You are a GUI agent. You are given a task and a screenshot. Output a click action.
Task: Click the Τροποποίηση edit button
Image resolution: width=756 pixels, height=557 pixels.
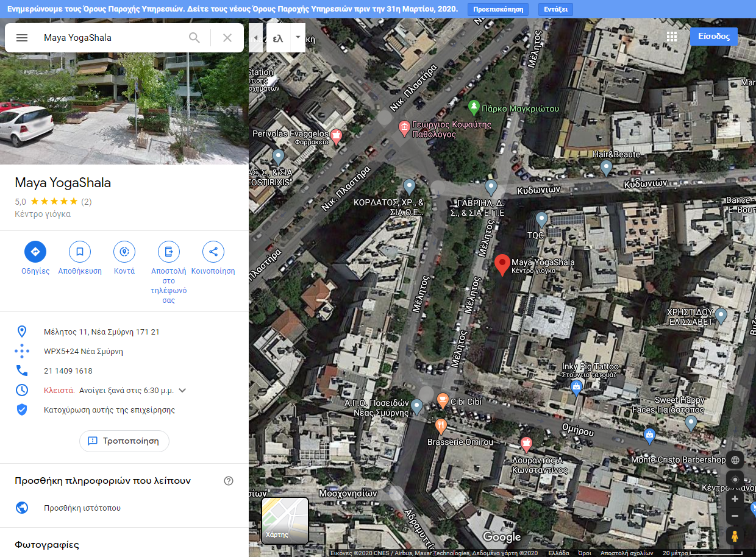pyautogui.click(x=124, y=441)
